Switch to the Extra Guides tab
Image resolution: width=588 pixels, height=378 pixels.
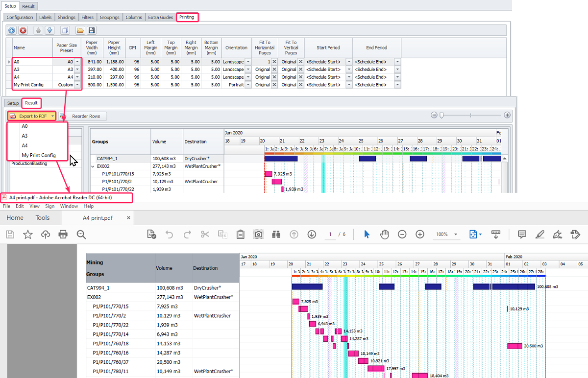160,17
